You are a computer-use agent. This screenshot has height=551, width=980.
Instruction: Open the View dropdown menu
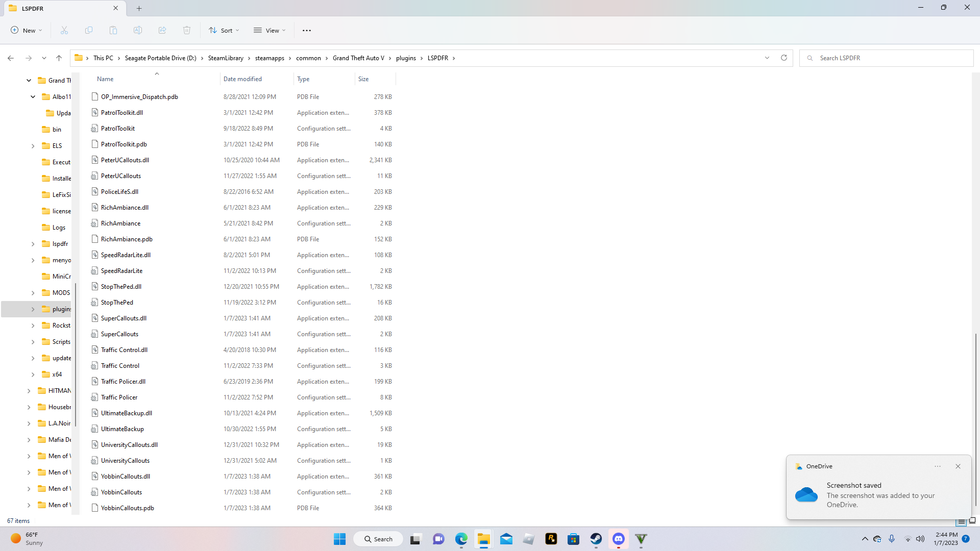tap(269, 31)
